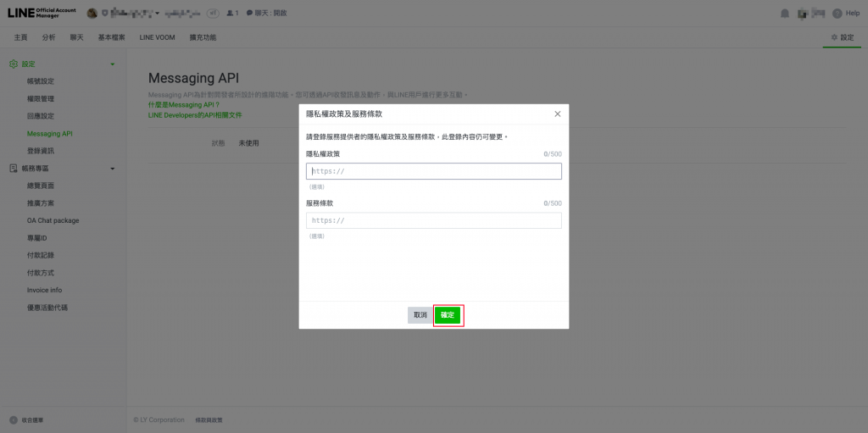
Task: Select Messaging API in the sidebar
Action: point(50,133)
